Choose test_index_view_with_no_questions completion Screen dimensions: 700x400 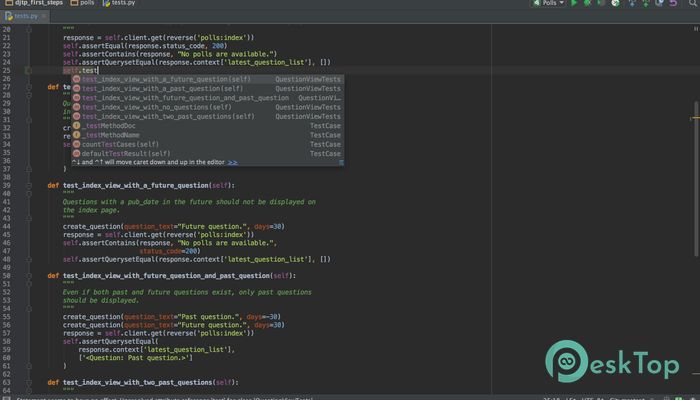click(208, 107)
